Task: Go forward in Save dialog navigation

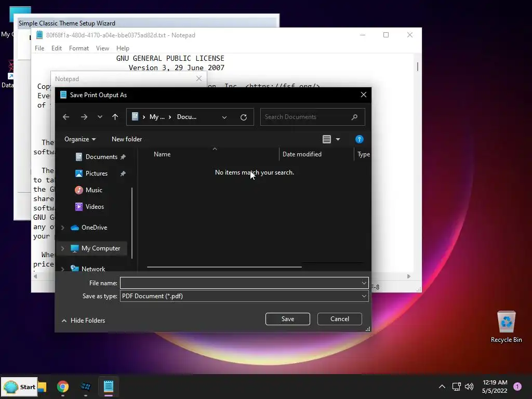Action: (84, 117)
